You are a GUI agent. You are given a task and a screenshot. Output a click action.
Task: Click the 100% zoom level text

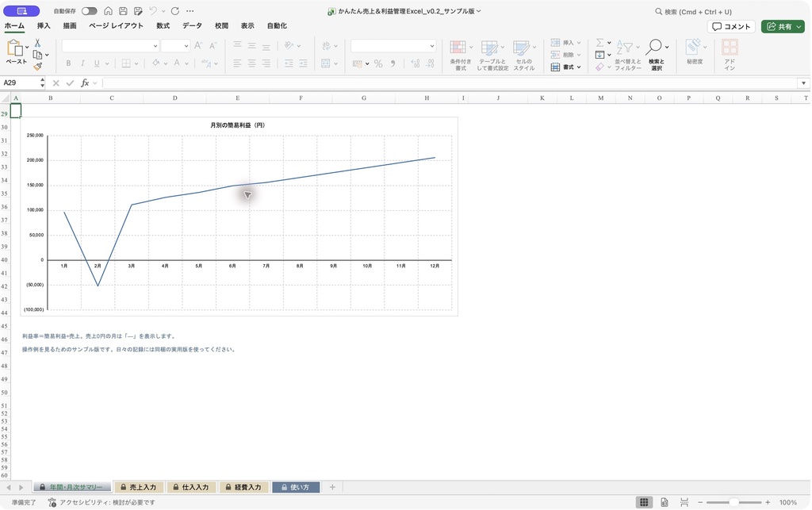787,502
